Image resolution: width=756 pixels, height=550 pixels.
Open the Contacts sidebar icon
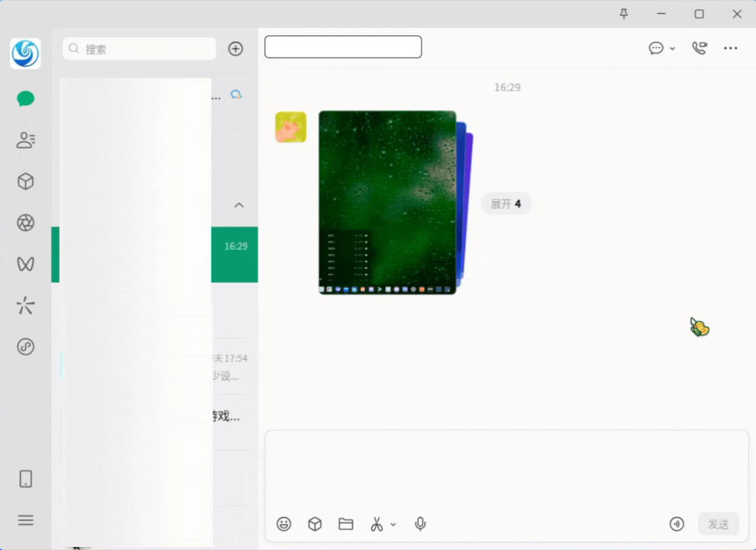point(25,140)
